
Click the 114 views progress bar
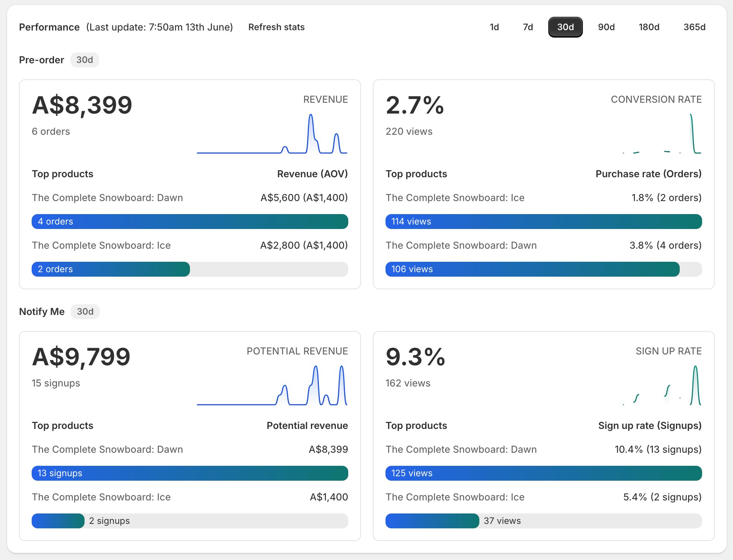[x=544, y=222]
